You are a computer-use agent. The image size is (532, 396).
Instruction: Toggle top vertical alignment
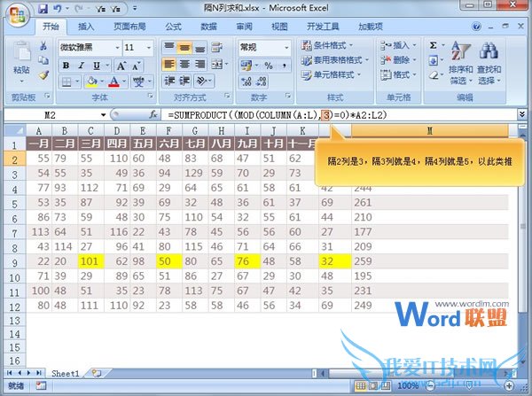click(169, 47)
